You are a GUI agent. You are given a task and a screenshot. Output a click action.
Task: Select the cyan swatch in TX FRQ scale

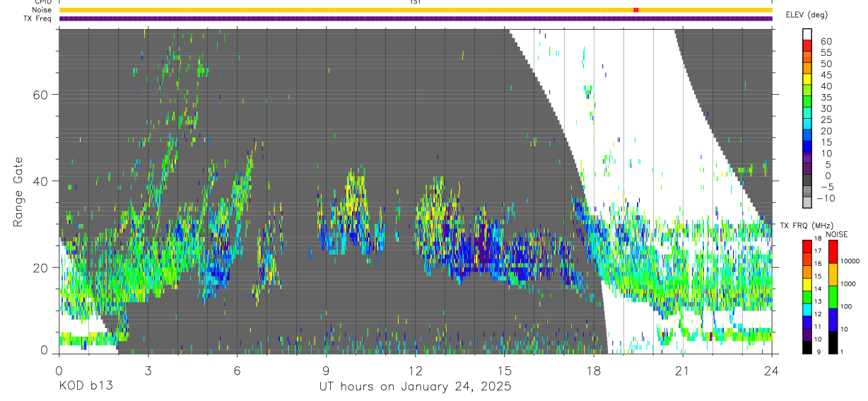tap(808, 308)
